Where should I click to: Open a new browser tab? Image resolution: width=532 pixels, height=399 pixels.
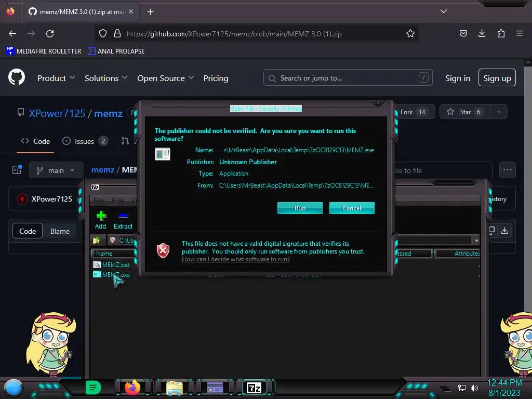150,12
